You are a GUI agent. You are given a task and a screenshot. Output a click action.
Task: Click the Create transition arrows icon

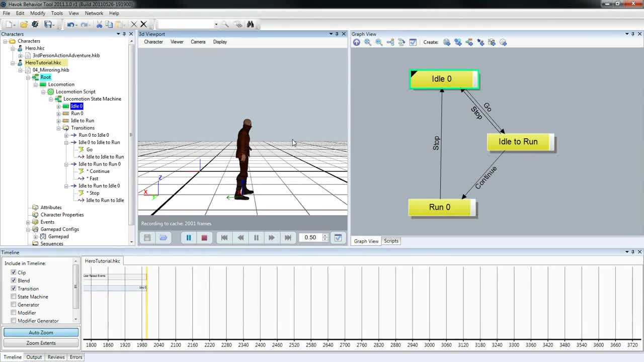[480, 42]
